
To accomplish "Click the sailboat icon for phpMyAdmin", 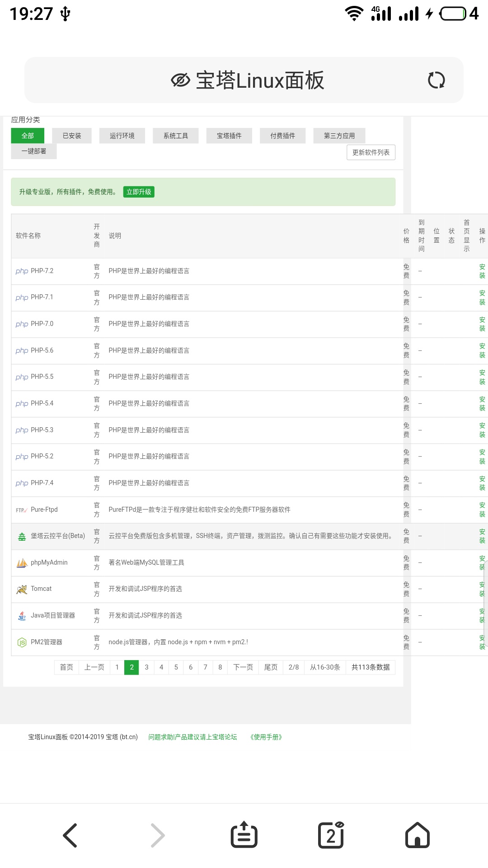I will point(22,563).
